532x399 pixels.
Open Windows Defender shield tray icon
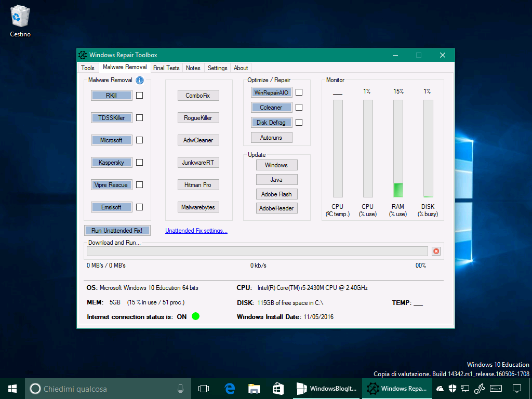click(453, 389)
